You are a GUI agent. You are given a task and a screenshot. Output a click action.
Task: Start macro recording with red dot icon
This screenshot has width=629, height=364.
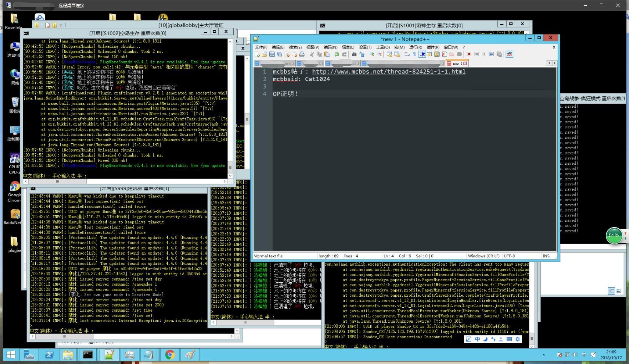(x=469, y=54)
